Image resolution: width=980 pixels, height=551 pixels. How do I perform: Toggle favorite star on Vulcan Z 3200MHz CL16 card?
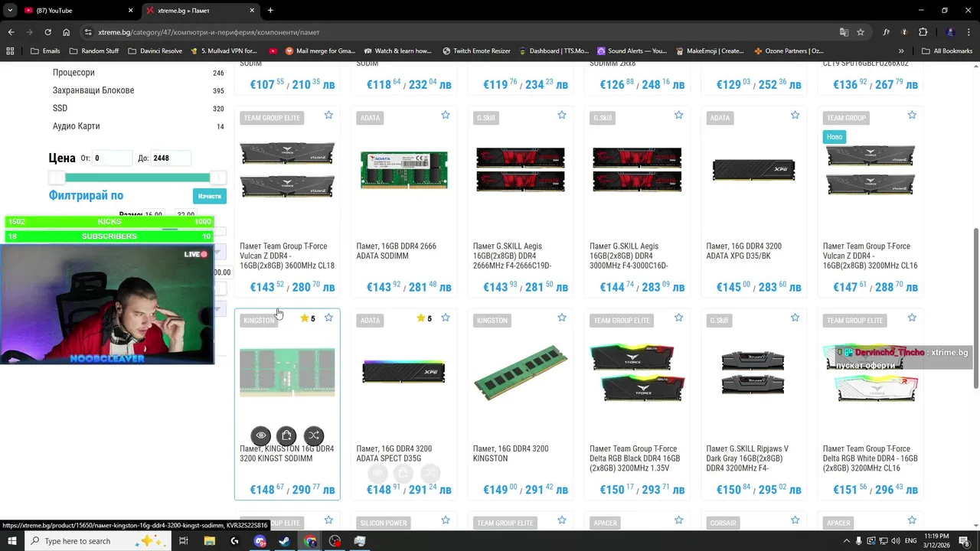click(x=912, y=115)
